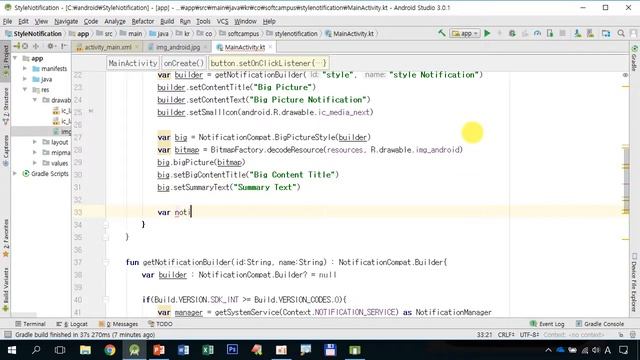640x360 pixels.
Task: Collapse the drawable folder
Action: pyautogui.click(x=35, y=100)
